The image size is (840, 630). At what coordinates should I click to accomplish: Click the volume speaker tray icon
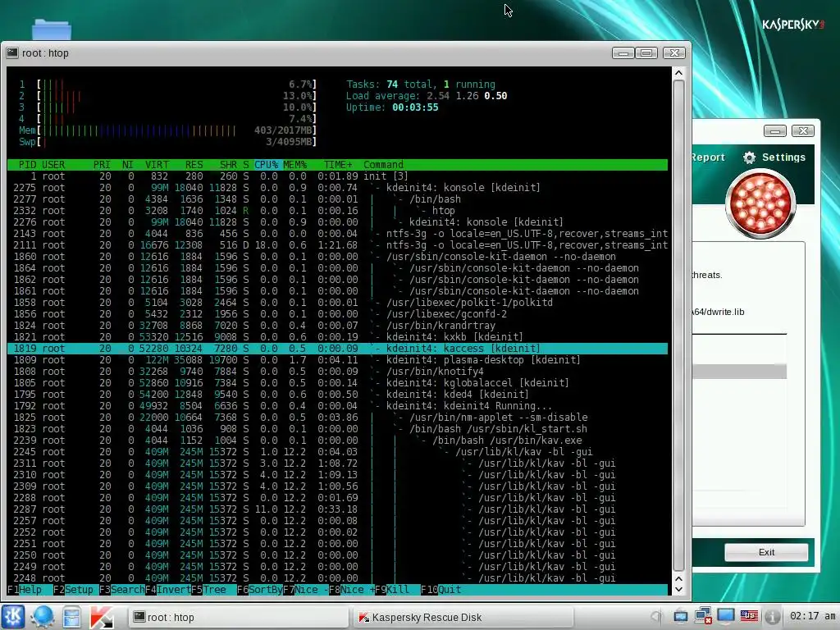pos(657,617)
